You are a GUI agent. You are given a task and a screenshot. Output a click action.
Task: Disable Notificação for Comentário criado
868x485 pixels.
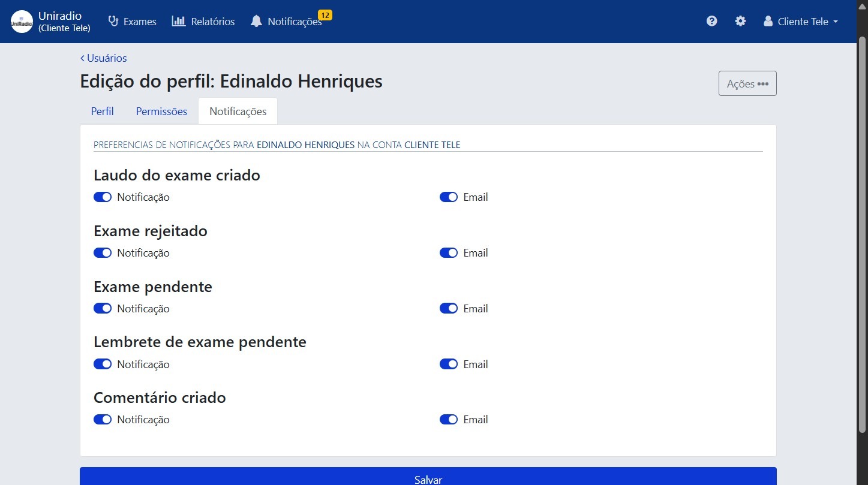click(103, 419)
